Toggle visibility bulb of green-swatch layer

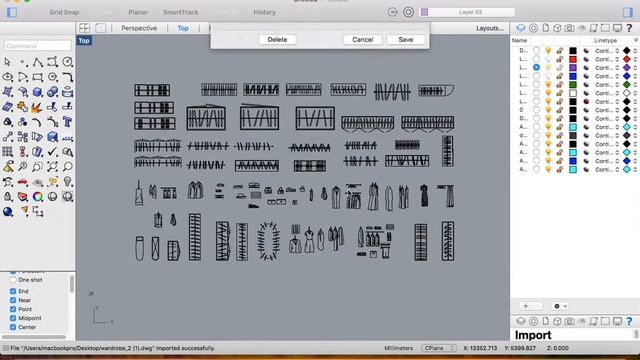coord(548,84)
